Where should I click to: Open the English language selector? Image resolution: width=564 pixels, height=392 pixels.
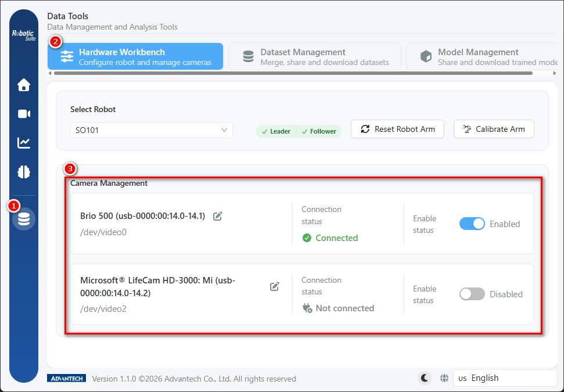(x=505, y=378)
